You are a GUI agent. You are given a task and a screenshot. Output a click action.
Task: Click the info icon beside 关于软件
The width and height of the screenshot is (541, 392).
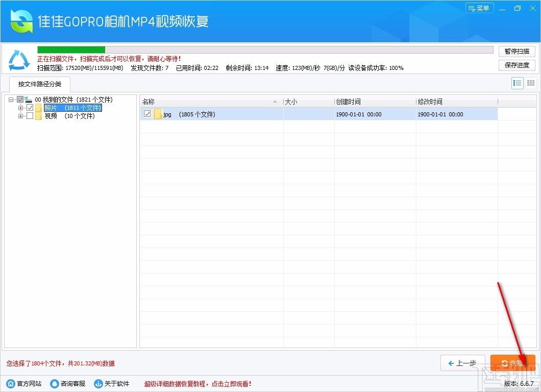click(x=99, y=384)
